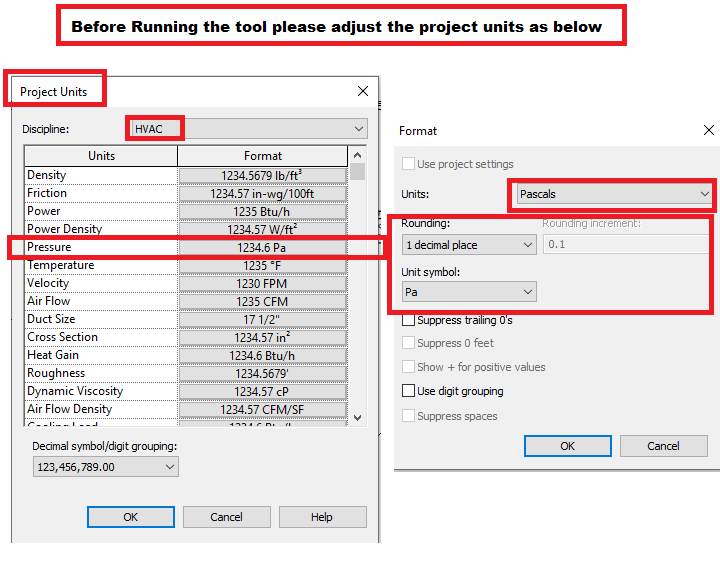Click the Cancel button in Project Units
The image size is (720, 566).
coord(226,517)
